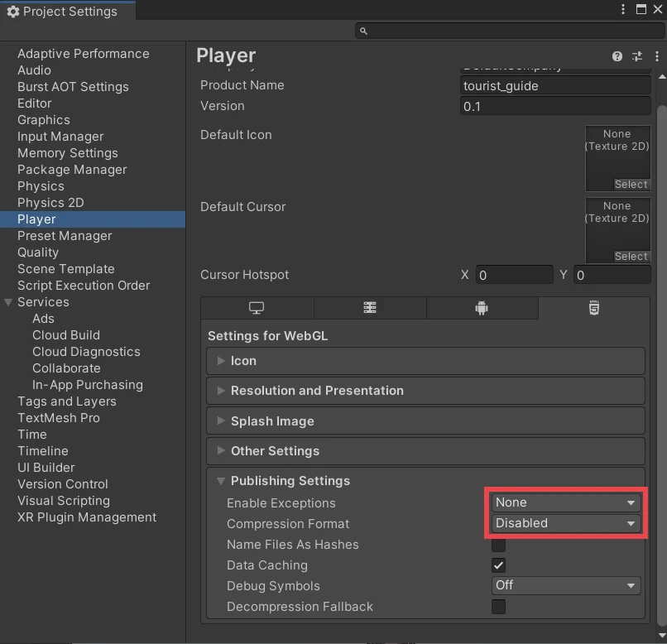The height and width of the screenshot is (644, 667).
Task: Click the Project Settings gear tab
Action: point(68,11)
